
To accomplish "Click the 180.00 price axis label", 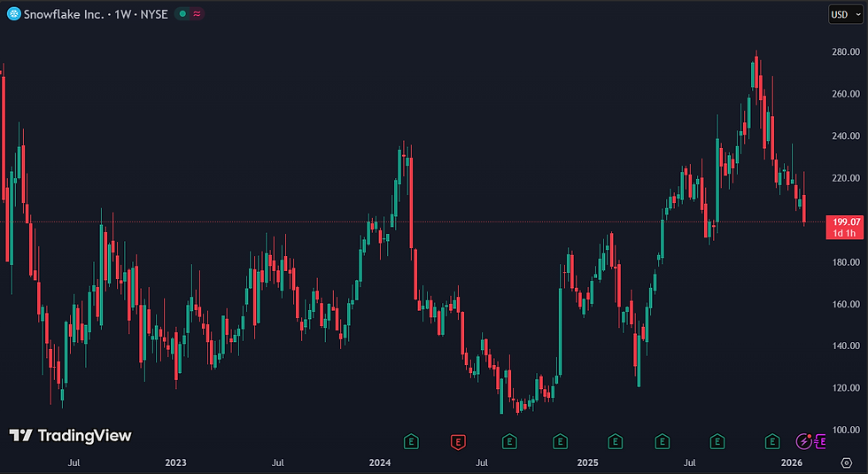I will (x=846, y=262).
